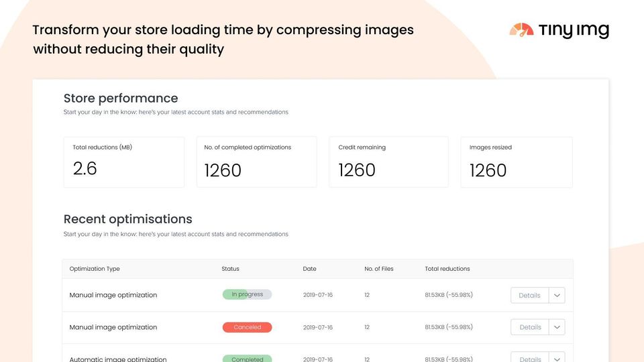Click the No. of Files column header
Viewport: 644px width, 362px height.
(x=378, y=269)
